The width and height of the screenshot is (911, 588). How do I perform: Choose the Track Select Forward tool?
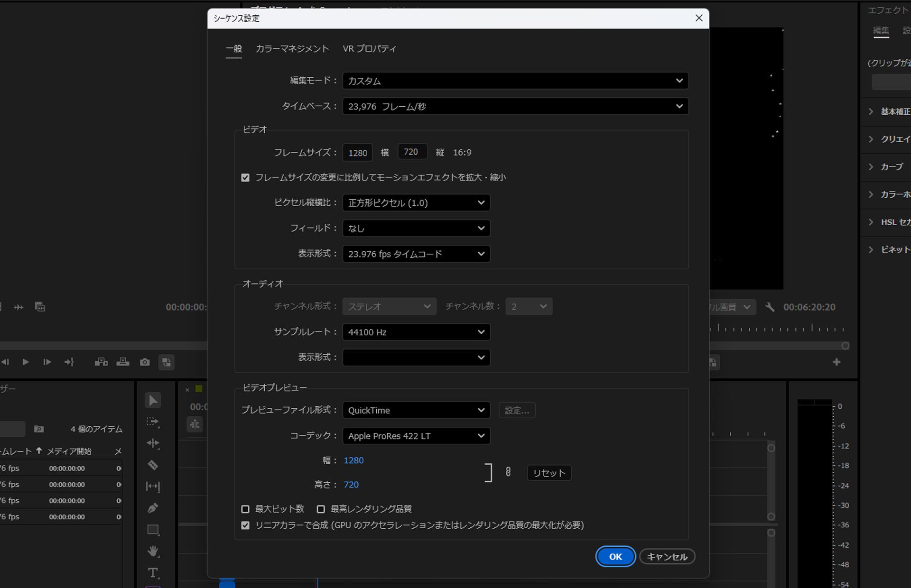(153, 422)
